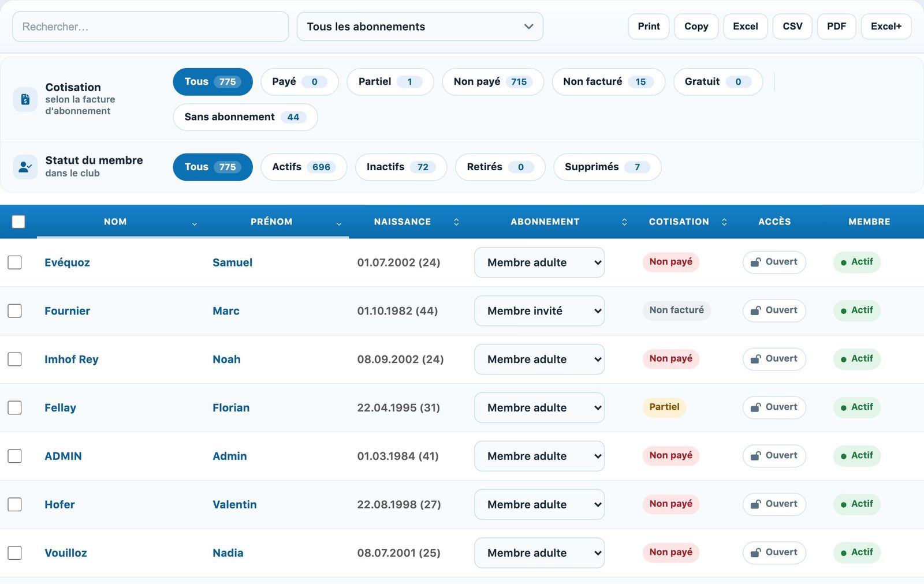Screen dimensions: 924x584
Task: Click the Partiel status badge for Fellay
Action: pos(664,407)
